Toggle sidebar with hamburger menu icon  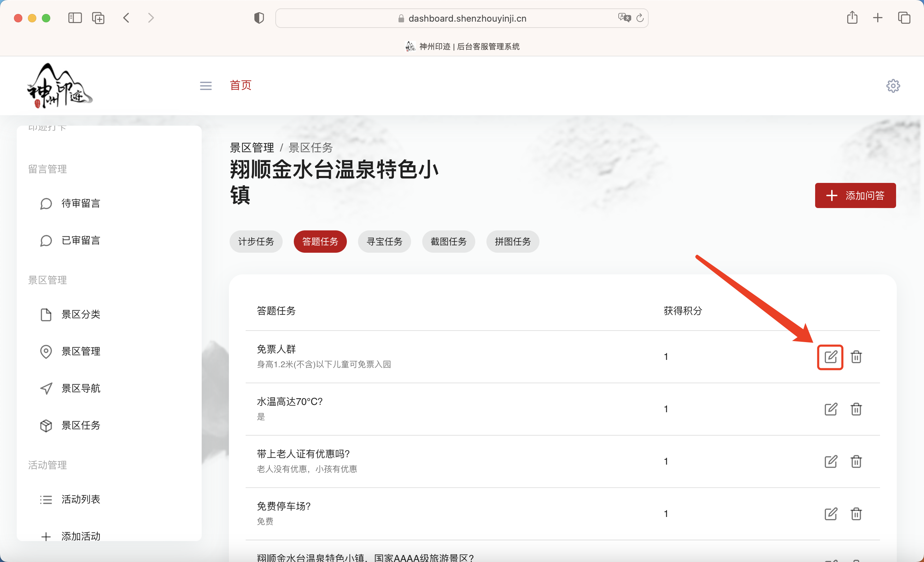(x=206, y=86)
